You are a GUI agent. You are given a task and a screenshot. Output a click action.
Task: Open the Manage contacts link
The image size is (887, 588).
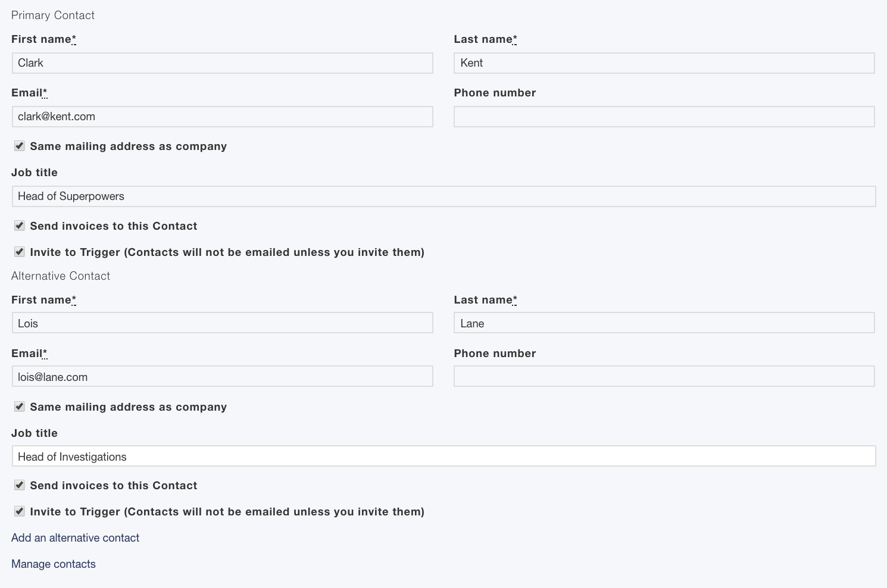[54, 564]
